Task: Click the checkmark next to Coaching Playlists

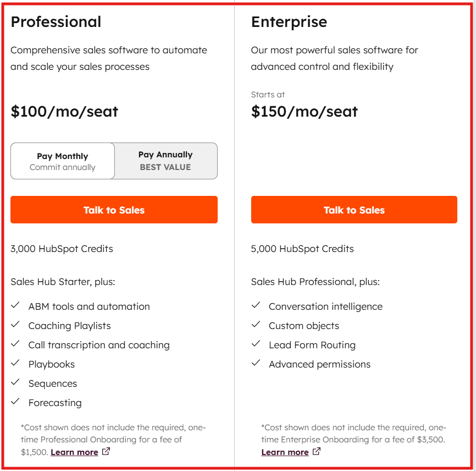Action: (15, 325)
